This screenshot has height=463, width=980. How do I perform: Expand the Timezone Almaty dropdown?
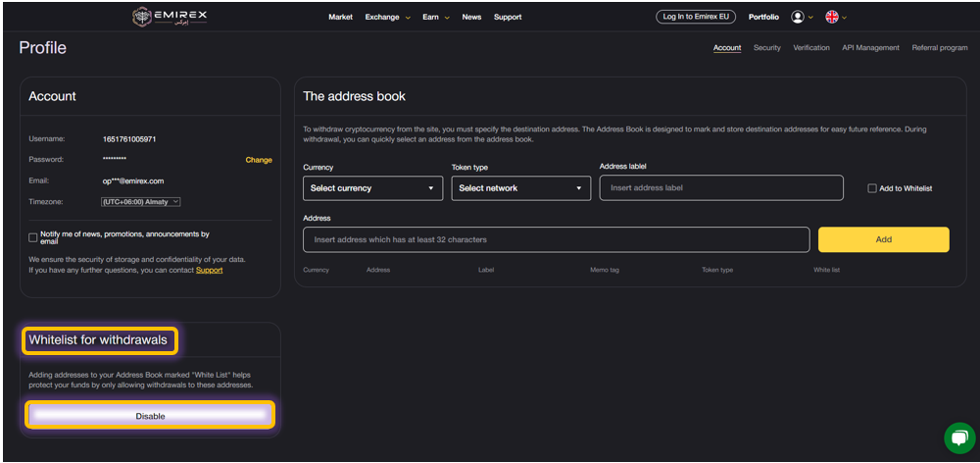pos(140,202)
